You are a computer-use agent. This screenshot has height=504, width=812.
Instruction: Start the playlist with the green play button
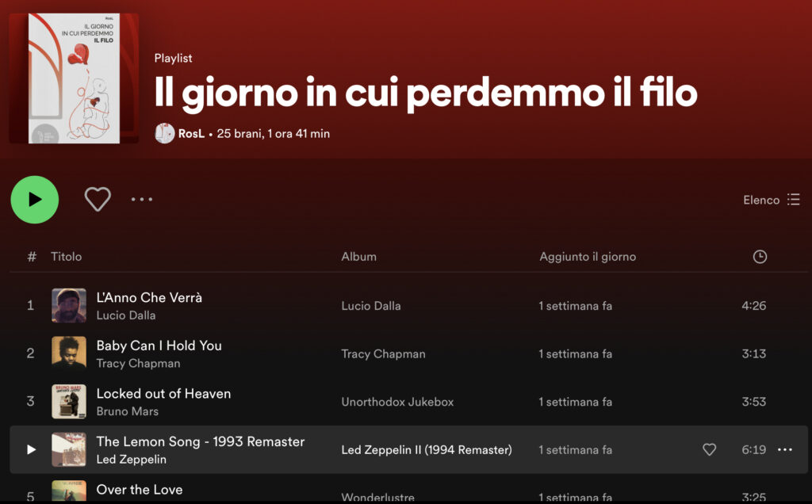pyautogui.click(x=35, y=200)
